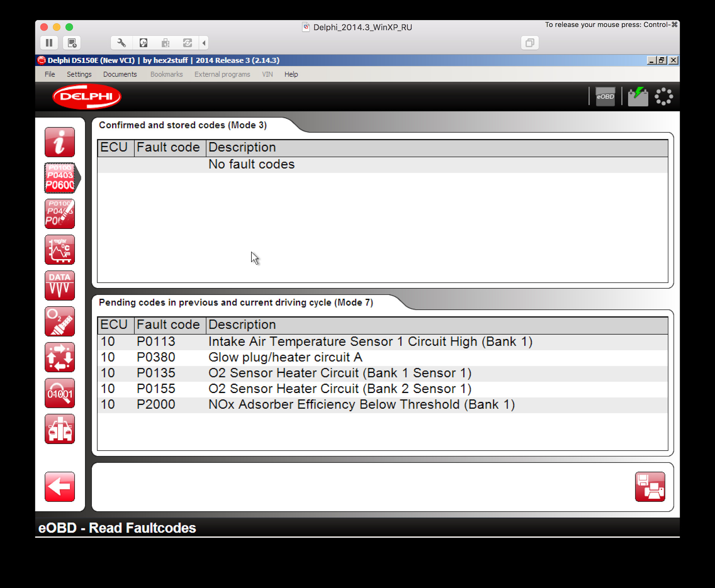Click the DATA freeze frame icon

pos(60,285)
